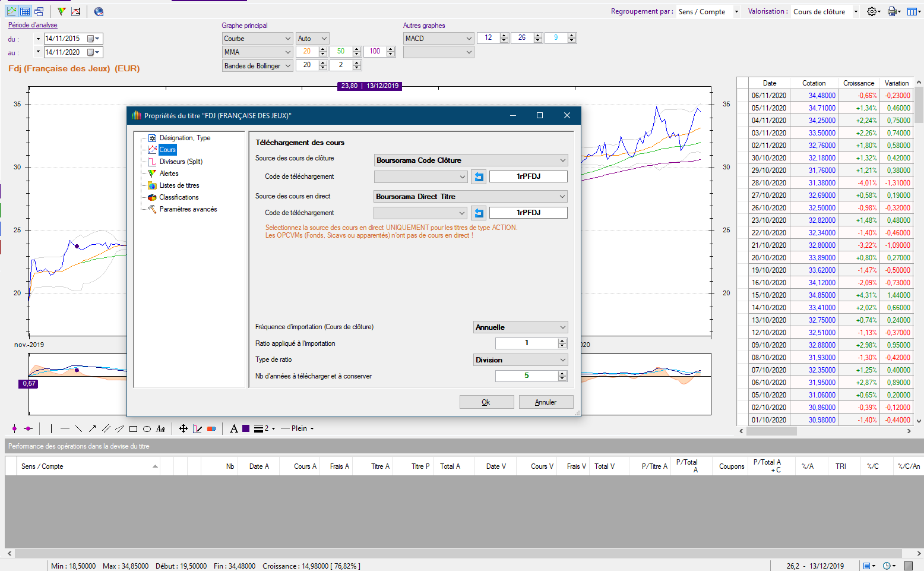This screenshot has width=924, height=571.
Task: Select Paramètres avancés in the tree
Action: [188, 209]
